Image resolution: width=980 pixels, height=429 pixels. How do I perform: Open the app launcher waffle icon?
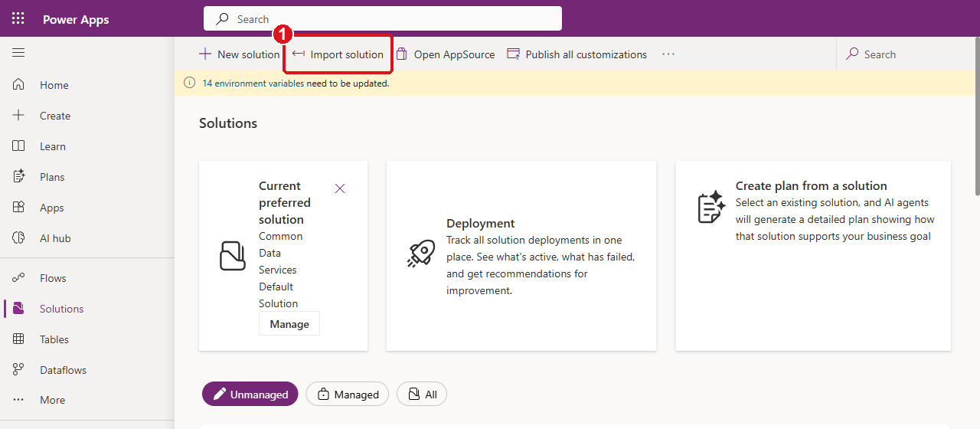coord(18,18)
